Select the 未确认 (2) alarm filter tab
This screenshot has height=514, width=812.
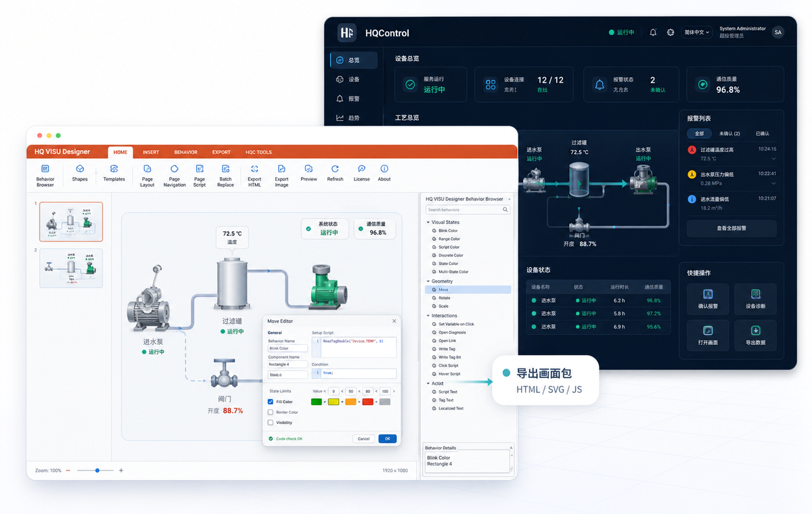click(729, 133)
